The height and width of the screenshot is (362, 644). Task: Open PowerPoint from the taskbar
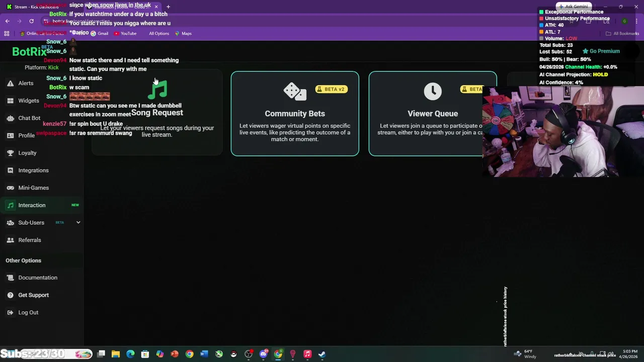pyautogui.click(x=175, y=354)
